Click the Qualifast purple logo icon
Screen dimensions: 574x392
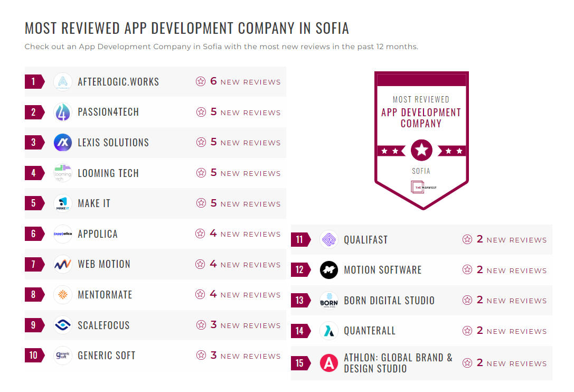tap(329, 239)
